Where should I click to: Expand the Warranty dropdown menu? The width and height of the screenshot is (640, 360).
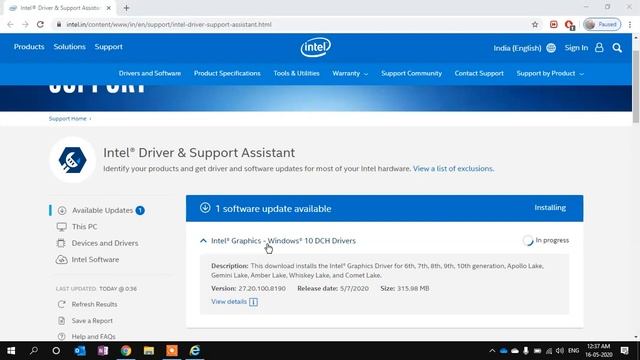click(x=350, y=73)
